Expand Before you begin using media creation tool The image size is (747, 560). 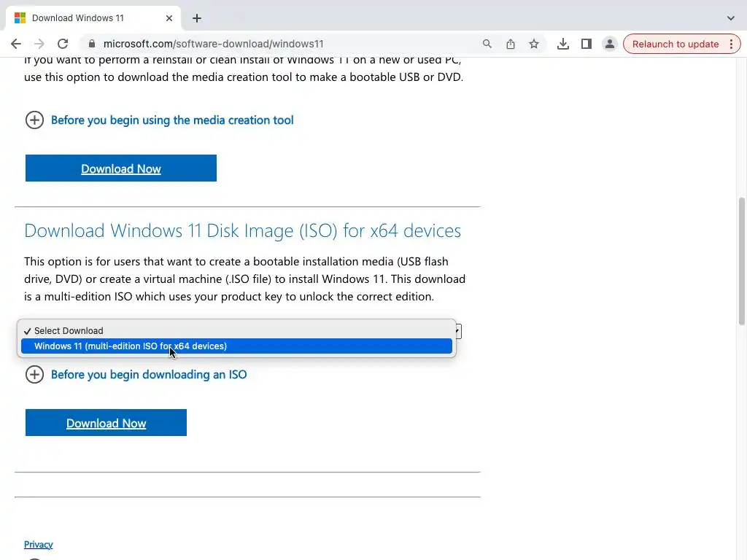(x=34, y=120)
